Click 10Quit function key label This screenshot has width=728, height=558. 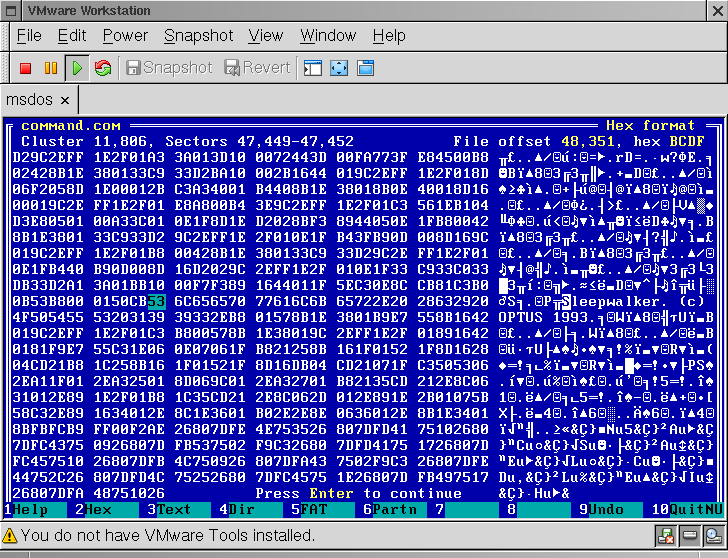687,510
